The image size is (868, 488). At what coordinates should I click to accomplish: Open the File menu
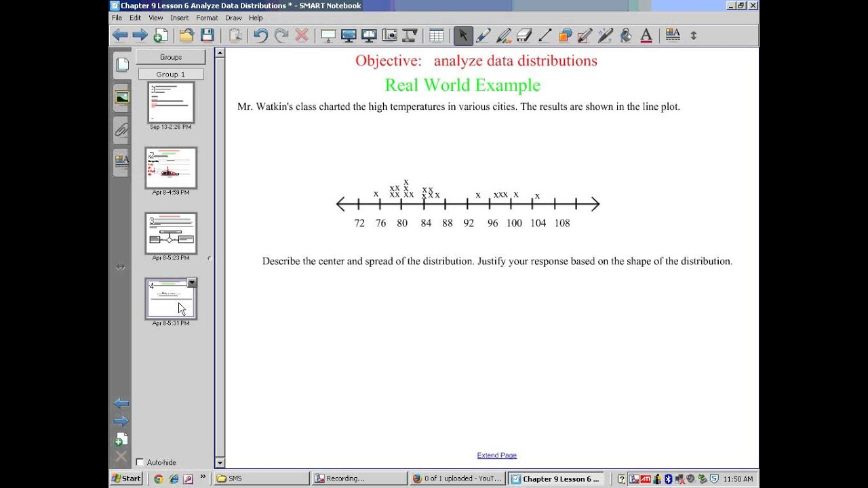[x=117, y=18]
